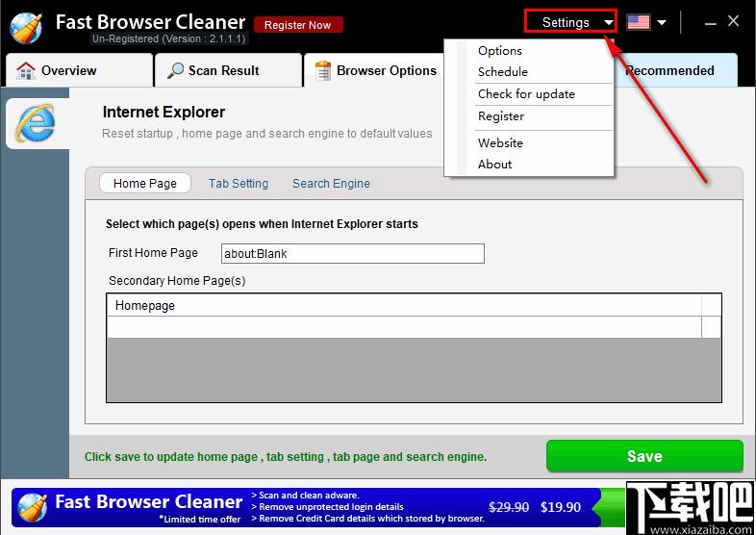Viewport: 756px width, 535px height.
Task: Select the Browser Options tab
Action: 376,70
